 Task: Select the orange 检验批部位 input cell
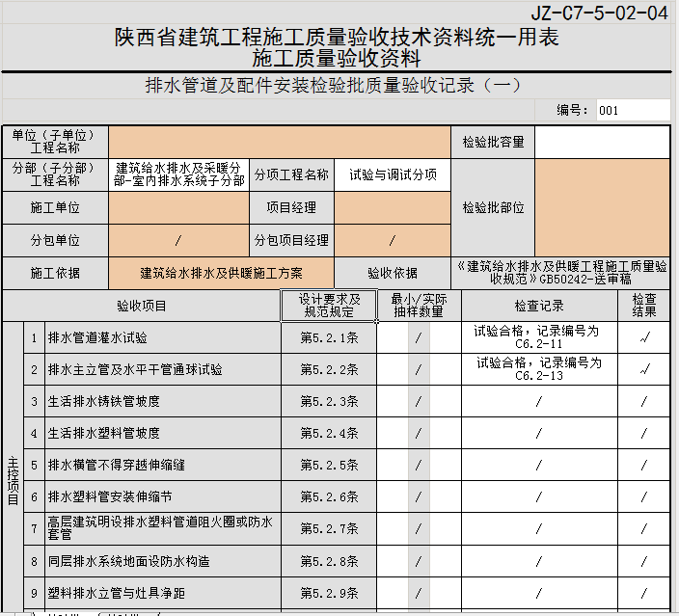pyautogui.click(x=603, y=208)
